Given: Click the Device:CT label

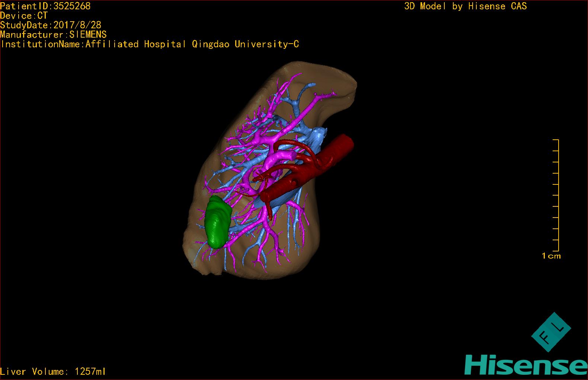Looking at the screenshot, I should [x=24, y=16].
